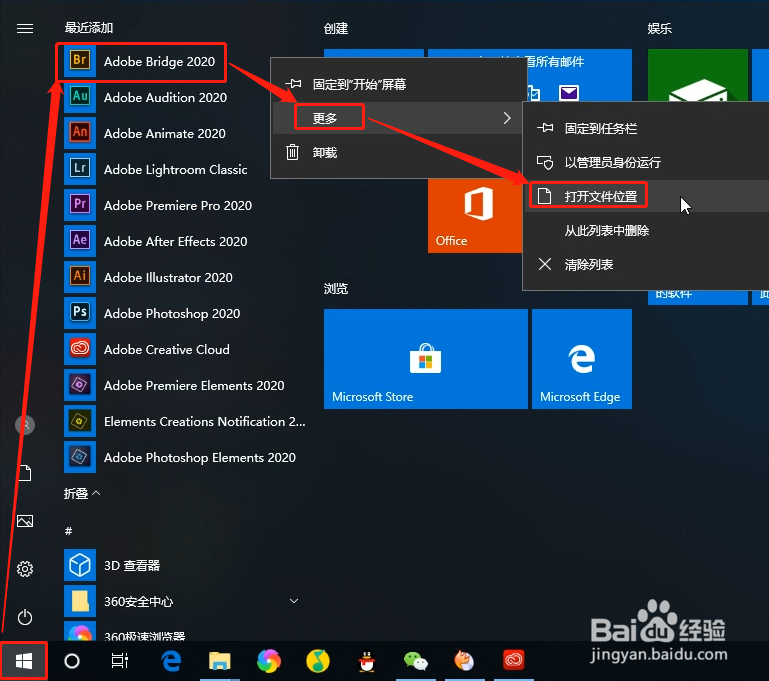Open the Microsoft Store tile
This screenshot has width=769, height=681.
click(426, 358)
